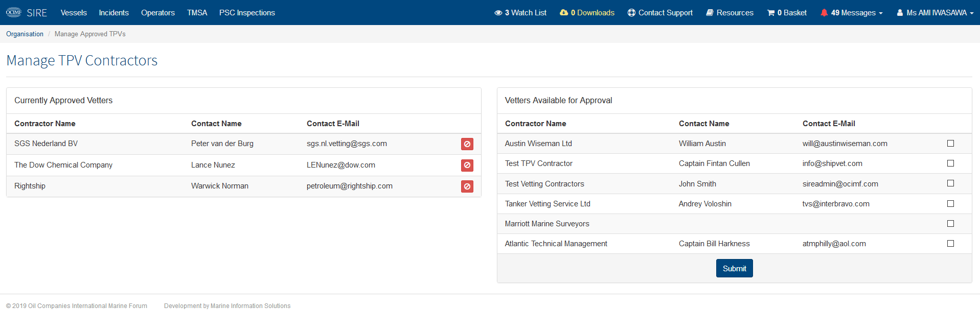Click contact name John Smith
Screen dimensions: 980x330
tap(697, 184)
